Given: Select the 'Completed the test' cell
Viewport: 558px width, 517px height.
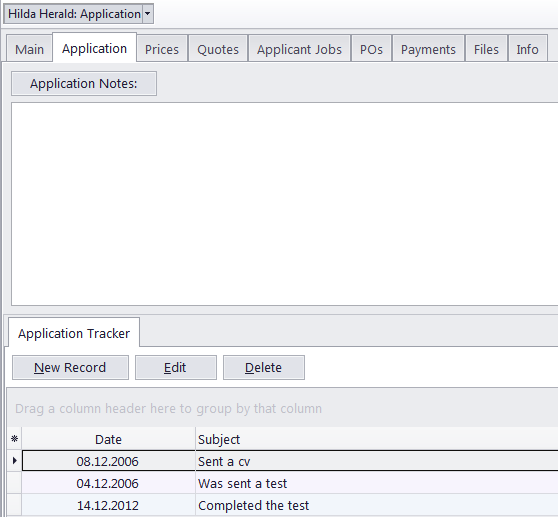Looking at the screenshot, I should click(377, 505).
